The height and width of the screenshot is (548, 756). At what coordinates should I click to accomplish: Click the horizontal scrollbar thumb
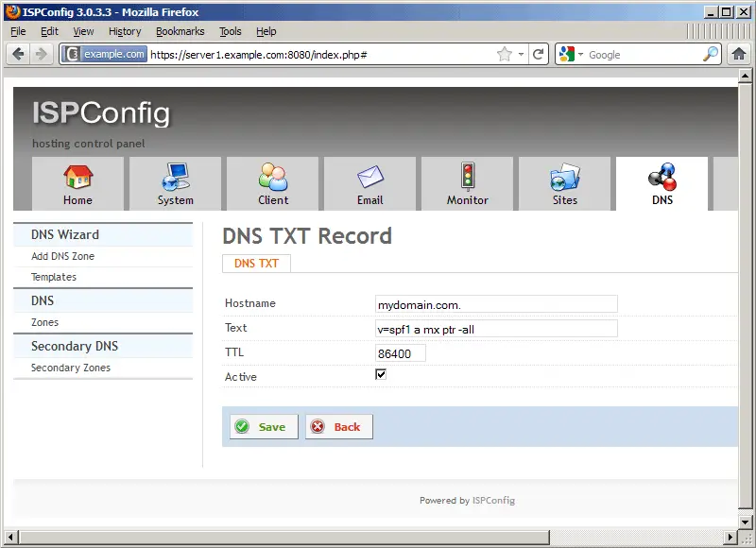(284, 537)
